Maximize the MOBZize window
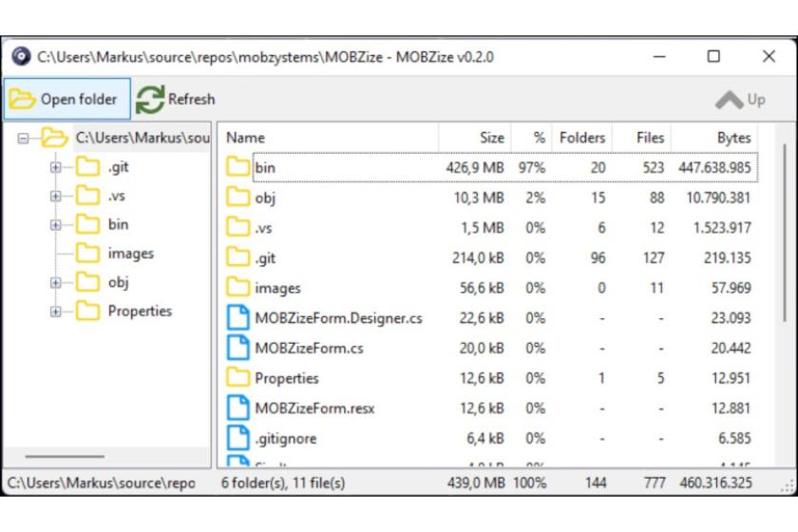The image size is (798, 532). [713, 56]
